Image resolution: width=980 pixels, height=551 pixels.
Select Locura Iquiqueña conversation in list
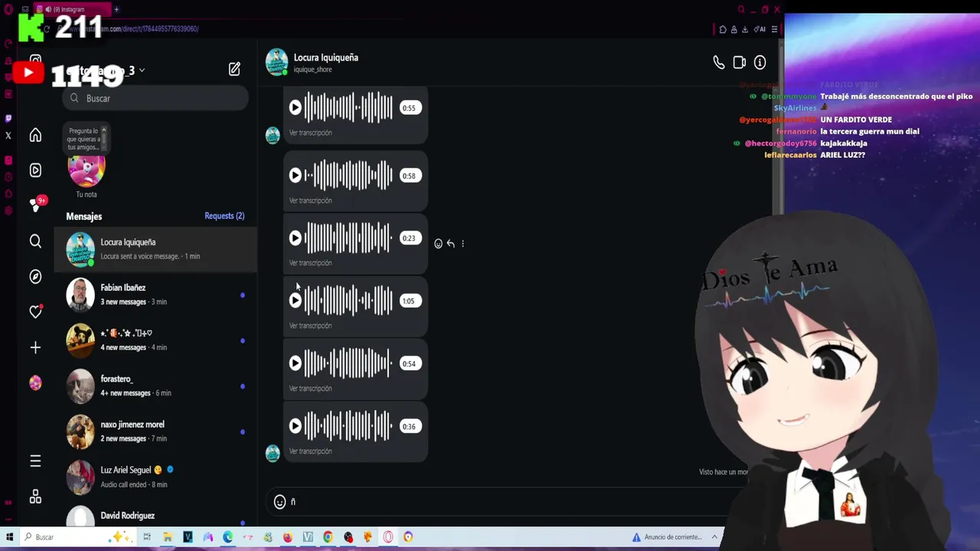coord(155,249)
